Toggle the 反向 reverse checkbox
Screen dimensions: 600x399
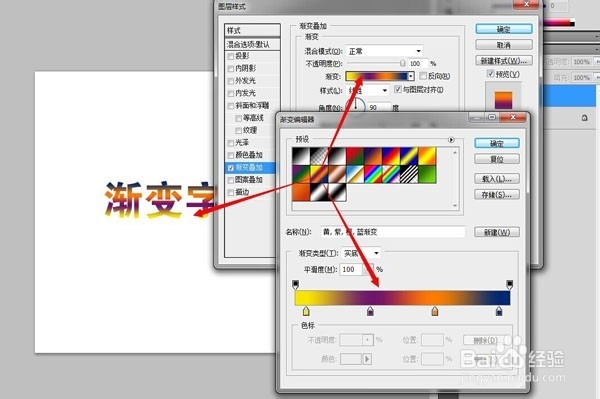tap(423, 76)
